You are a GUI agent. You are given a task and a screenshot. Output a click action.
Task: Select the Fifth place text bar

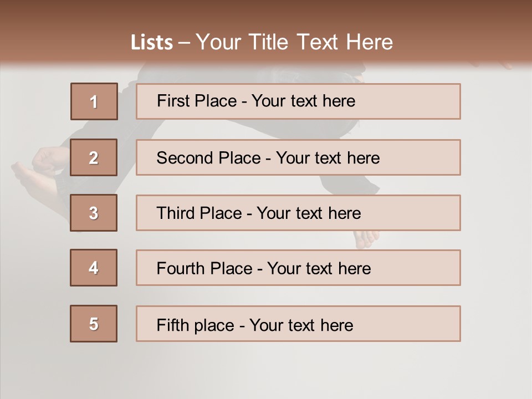click(x=298, y=324)
